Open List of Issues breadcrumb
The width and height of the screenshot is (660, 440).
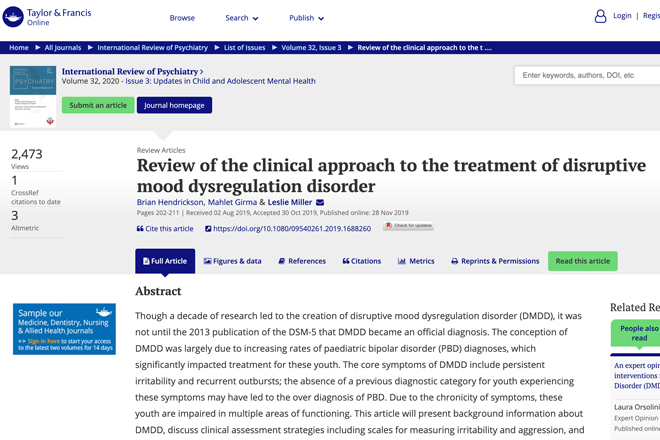(x=245, y=48)
